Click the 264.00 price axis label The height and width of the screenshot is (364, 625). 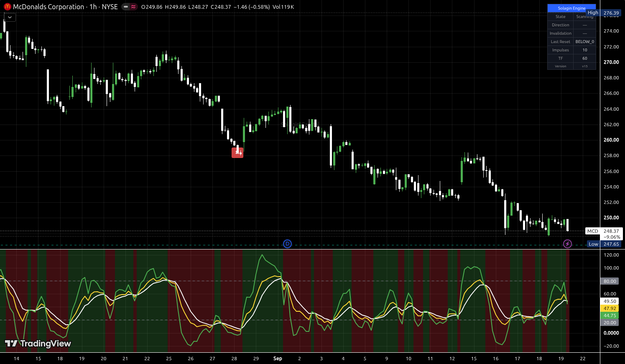[x=611, y=109]
